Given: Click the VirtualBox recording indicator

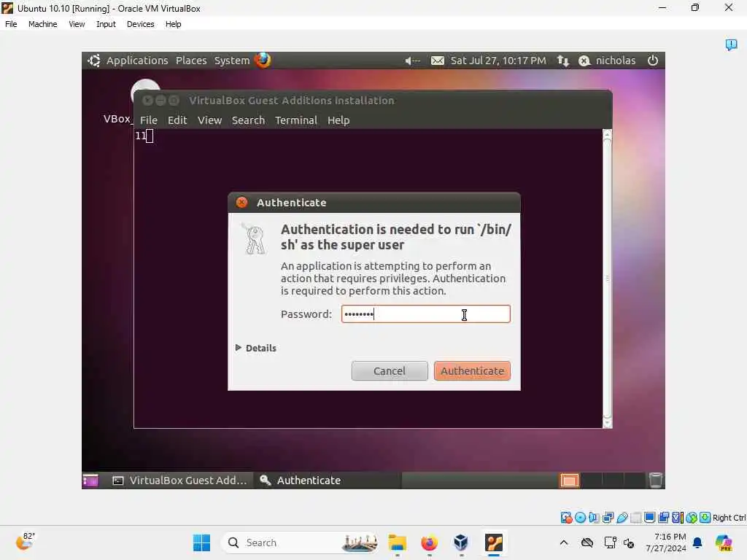Looking at the screenshot, I should [x=663, y=518].
